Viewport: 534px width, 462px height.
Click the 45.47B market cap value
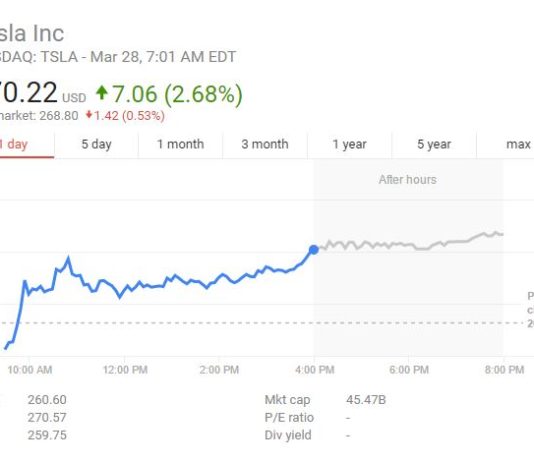[x=366, y=400]
